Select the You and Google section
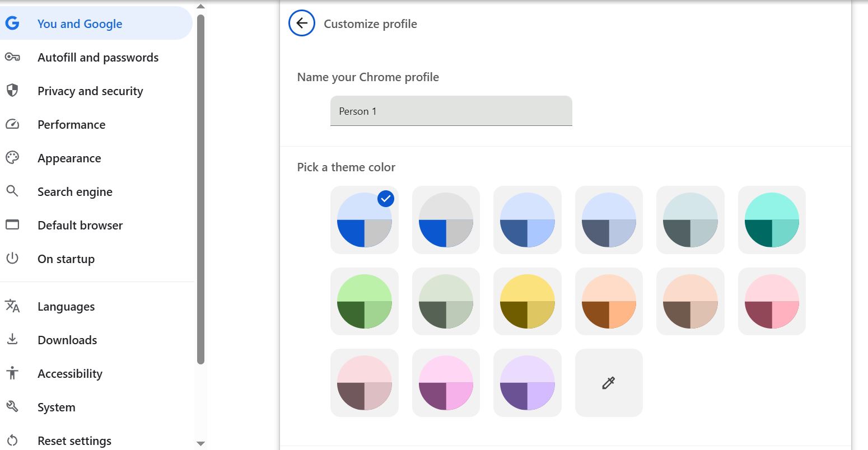868x450 pixels. 80,24
